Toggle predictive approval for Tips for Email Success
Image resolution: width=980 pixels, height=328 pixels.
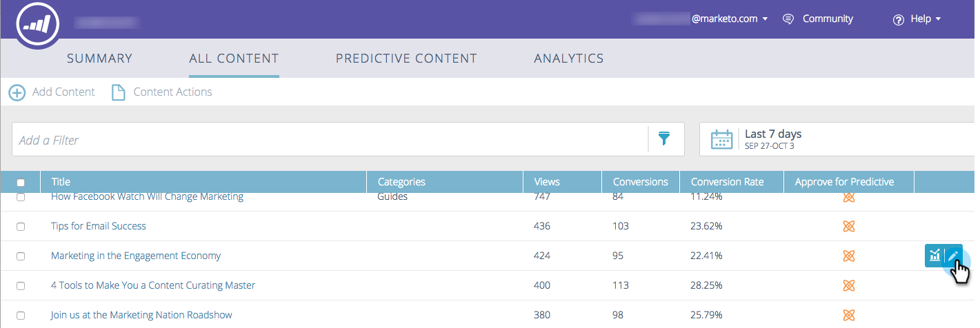[x=849, y=226]
